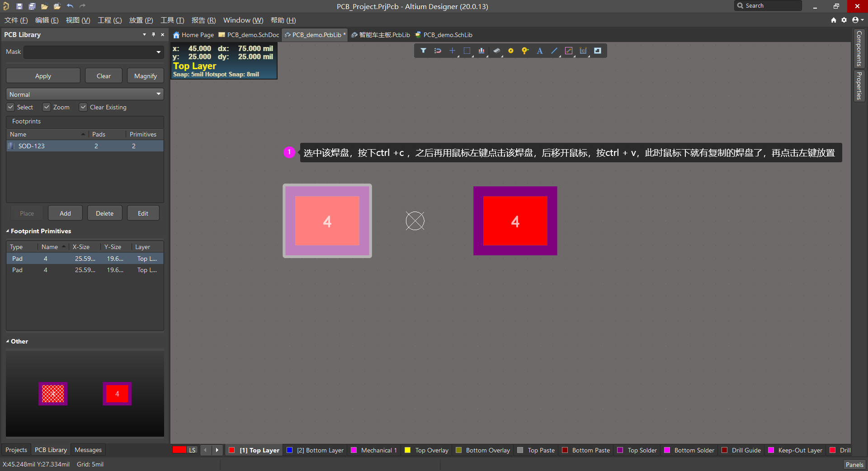Choose the Place String text tool
The width and height of the screenshot is (868, 471).
tap(540, 51)
